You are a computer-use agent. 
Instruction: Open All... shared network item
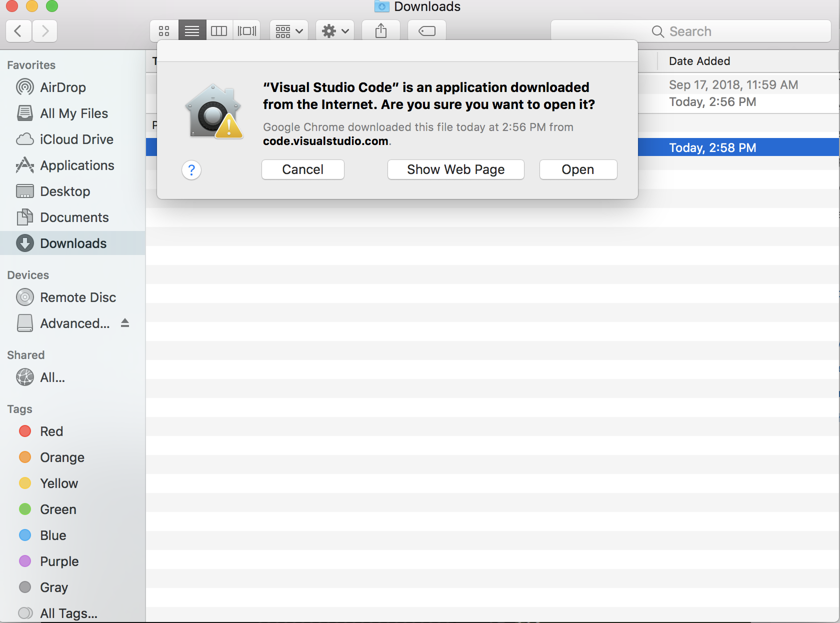pos(72,377)
